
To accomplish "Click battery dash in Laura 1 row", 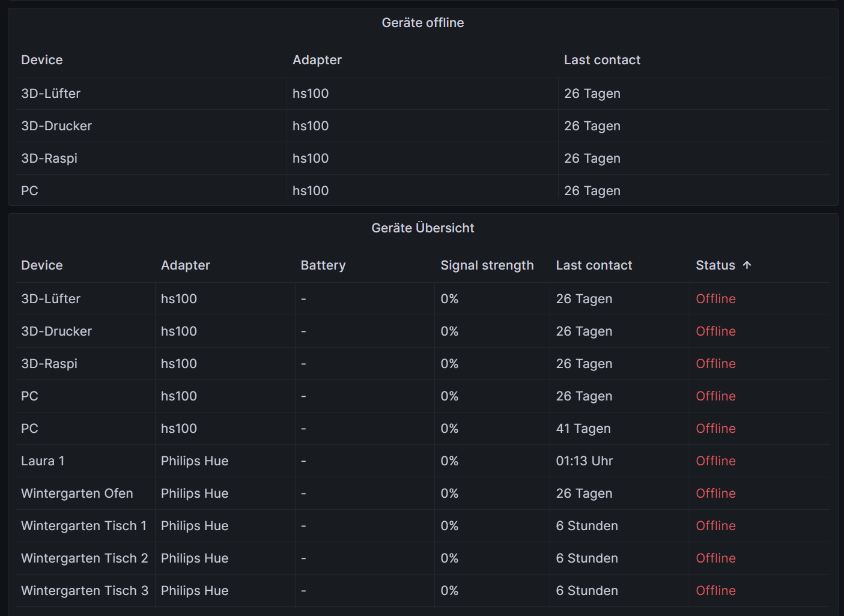I will [x=303, y=461].
